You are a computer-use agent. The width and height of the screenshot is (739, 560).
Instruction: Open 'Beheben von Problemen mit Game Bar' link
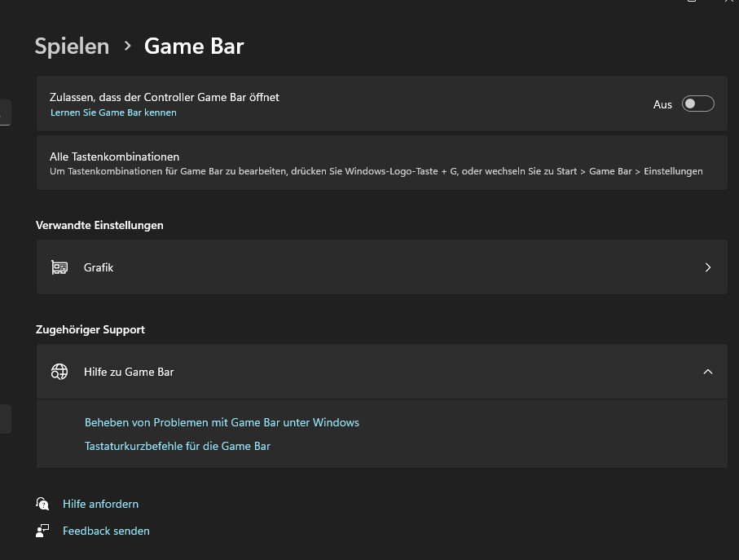[x=222, y=422]
